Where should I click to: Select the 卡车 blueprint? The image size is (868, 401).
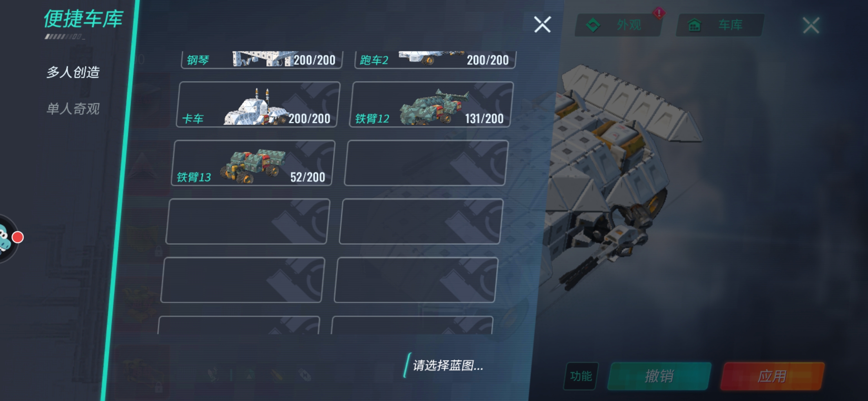point(258,105)
